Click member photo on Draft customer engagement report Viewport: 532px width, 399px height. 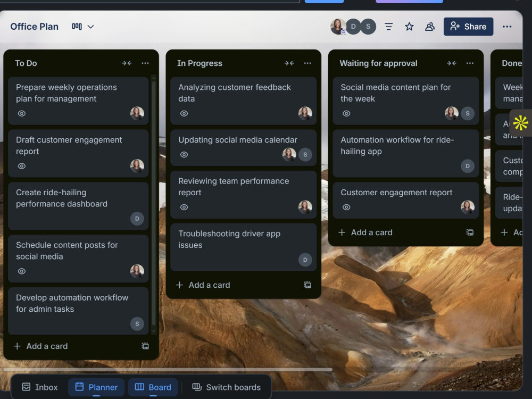(x=137, y=166)
